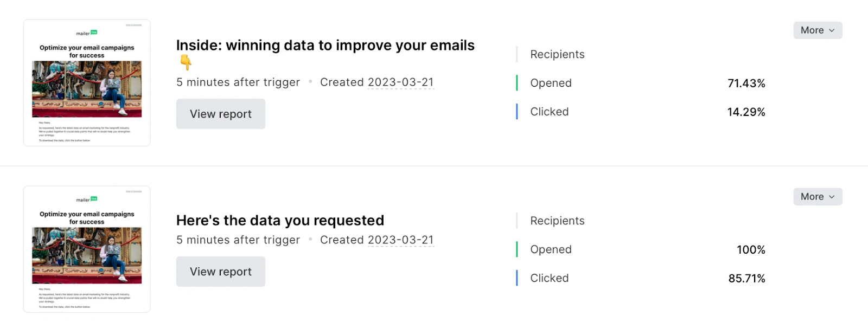Viewport: 868px width, 329px height.
Task: Open "Inside: winning data to improve your emails" title
Action: coord(325,46)
